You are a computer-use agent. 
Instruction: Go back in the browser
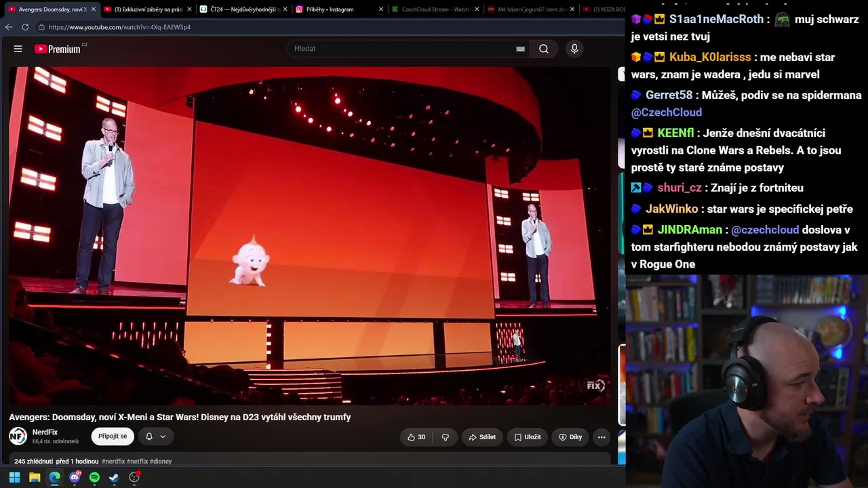[x=9, y=27]
